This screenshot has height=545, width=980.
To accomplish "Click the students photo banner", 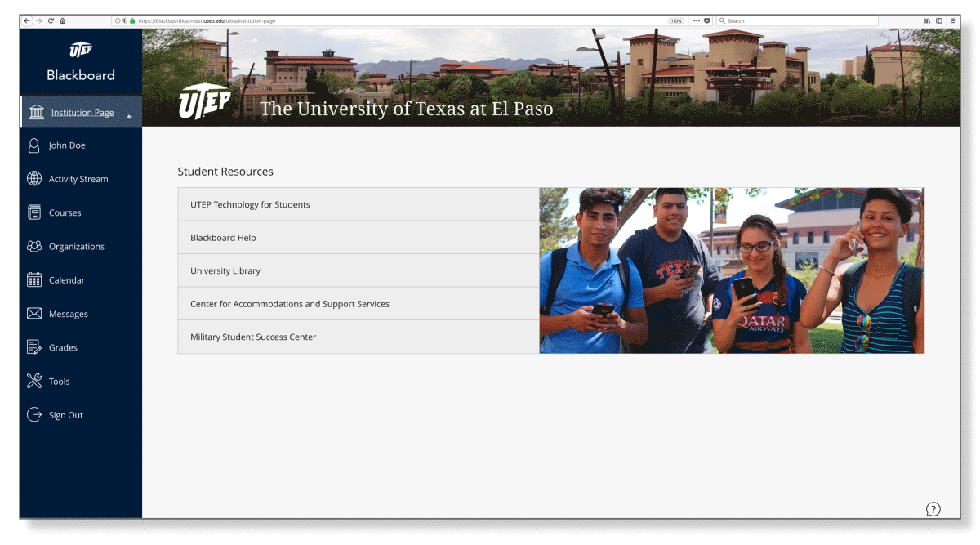I will point(732,270).
